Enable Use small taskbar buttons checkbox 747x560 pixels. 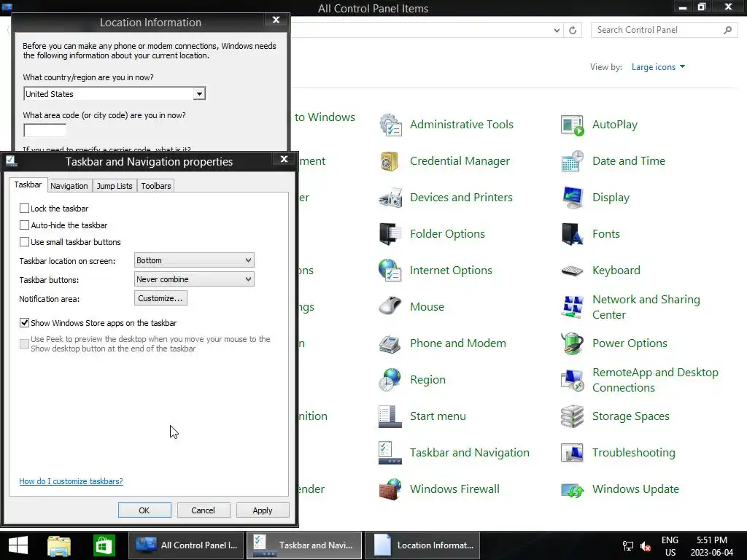pyautogui.click(x=24, y=241)
